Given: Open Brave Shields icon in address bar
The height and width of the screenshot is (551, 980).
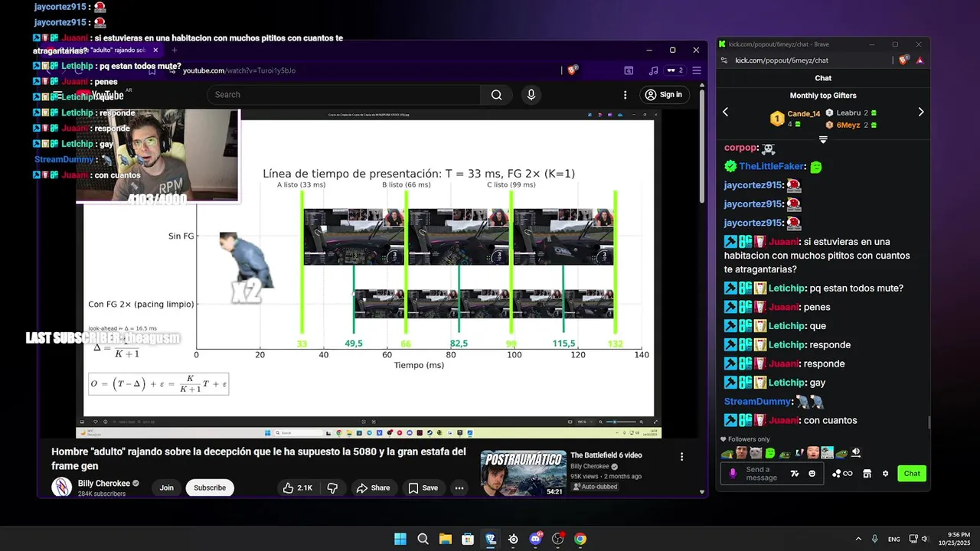Looking at the screenshot, I should coord(571,70).
